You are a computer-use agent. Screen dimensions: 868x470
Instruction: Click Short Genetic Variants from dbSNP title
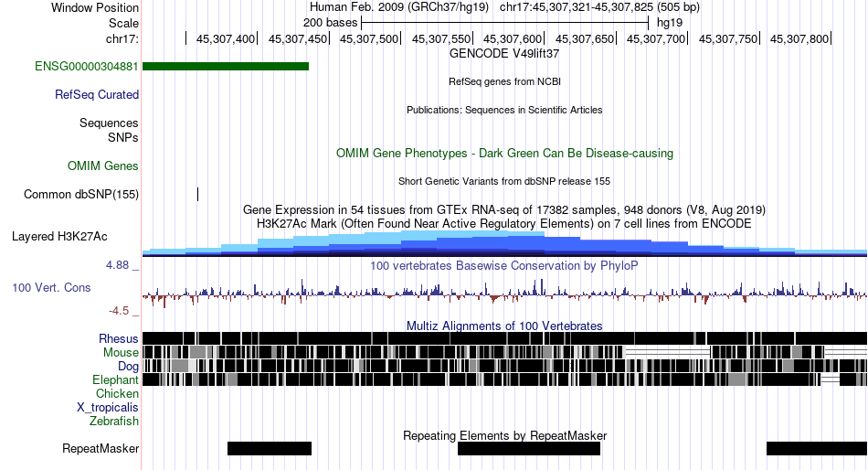pos(504,181)
